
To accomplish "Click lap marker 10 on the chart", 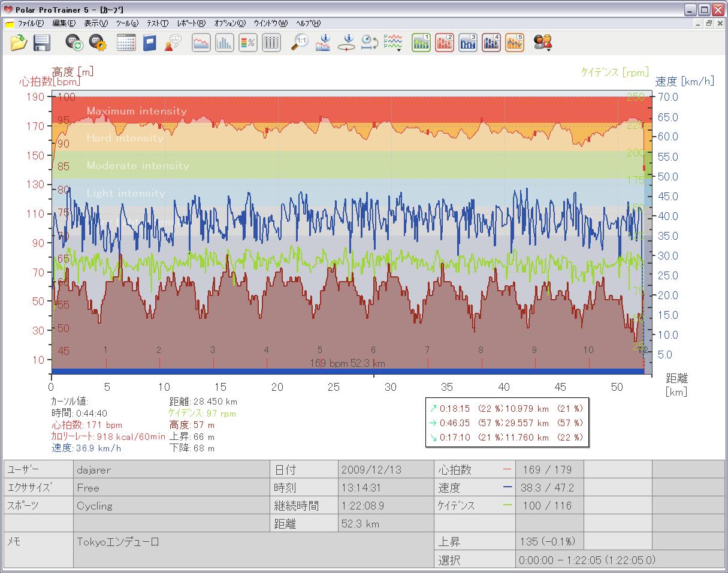I will tap(588, 350).
